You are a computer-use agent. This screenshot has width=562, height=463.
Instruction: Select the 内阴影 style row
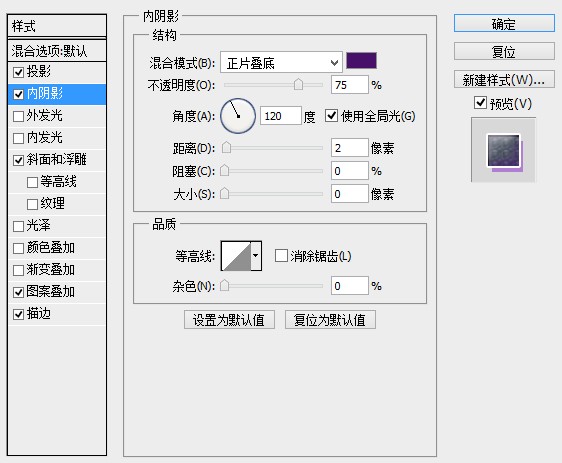(57, 94)
